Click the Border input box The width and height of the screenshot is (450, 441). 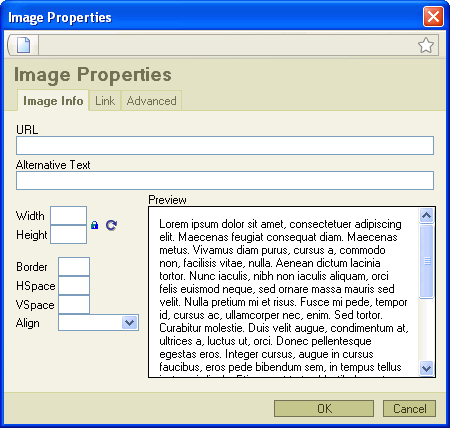[x=74, y=266]
